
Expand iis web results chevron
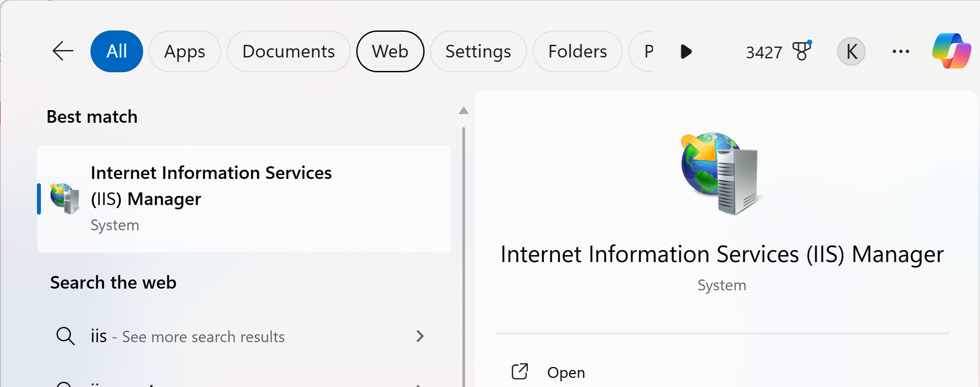click(x=420, y=336)
